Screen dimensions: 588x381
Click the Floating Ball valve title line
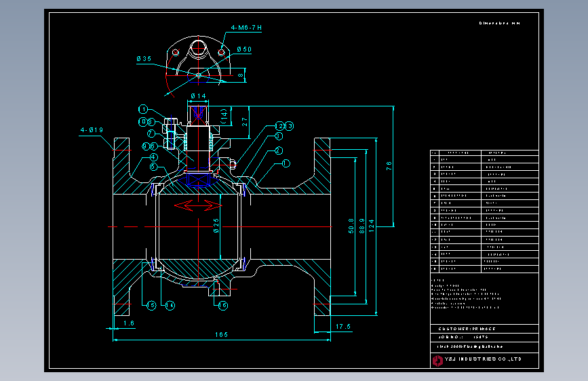[469, 346]
